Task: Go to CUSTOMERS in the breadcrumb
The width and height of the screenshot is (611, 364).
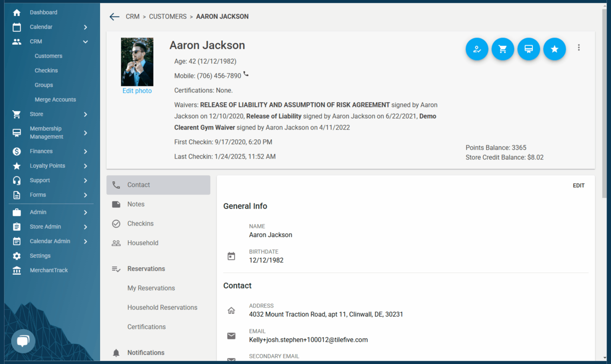Action: tap(168, 17)
